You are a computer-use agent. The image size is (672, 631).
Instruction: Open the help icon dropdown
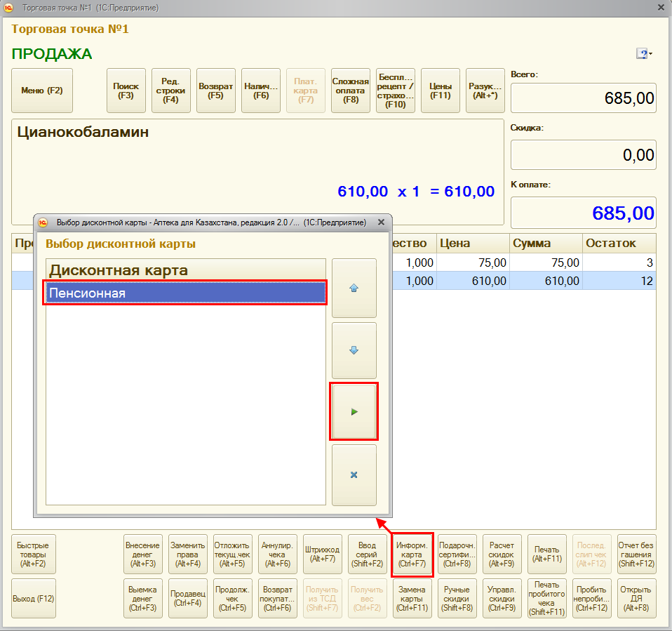[x=645, y=54]
